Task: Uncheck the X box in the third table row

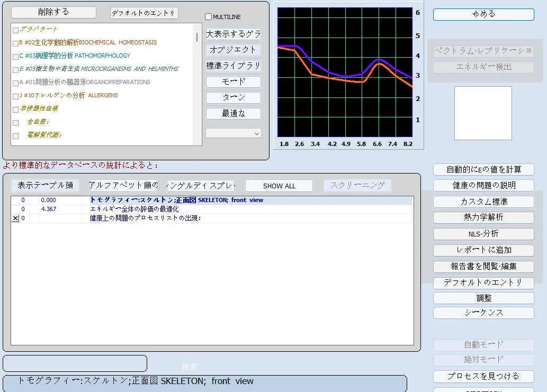Action: (15, 218)
